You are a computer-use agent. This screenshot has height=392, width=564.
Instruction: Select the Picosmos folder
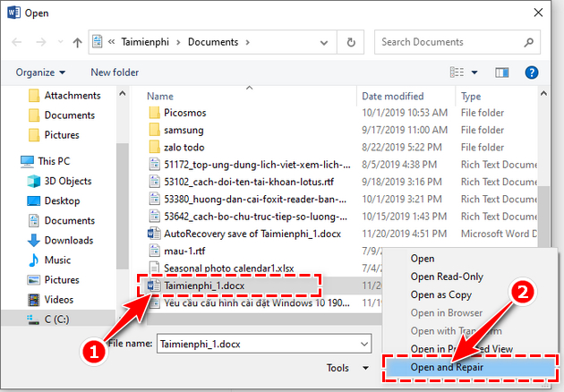tap(185, 113)
